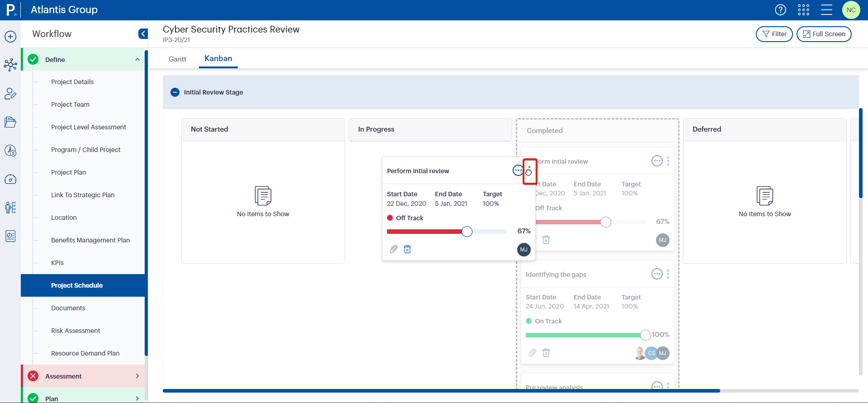Open the apps grid icon
Screen dimensions: 868x403
(804, 9)
